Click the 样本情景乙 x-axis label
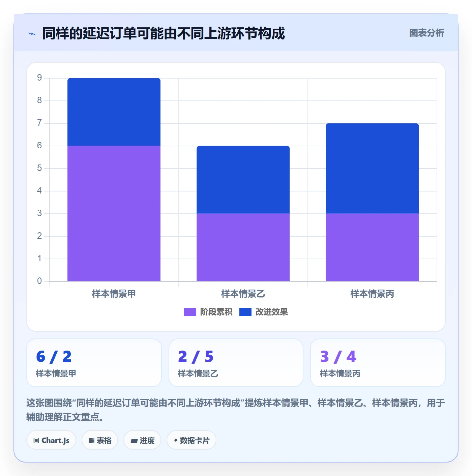Image resolution: width=472 pixels, height=476 pixels. click(243, 294)
